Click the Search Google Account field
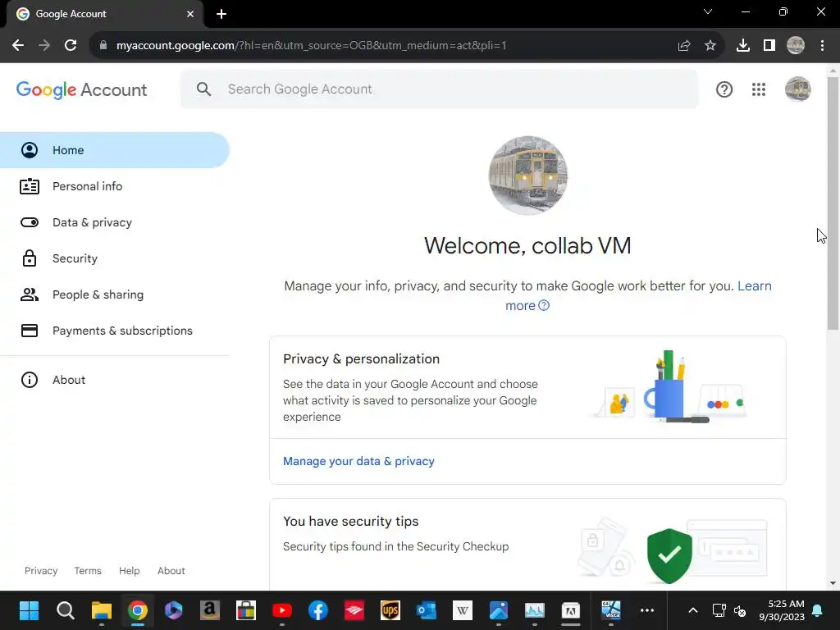The image size is (840, 630). click(x=440, y=89)
